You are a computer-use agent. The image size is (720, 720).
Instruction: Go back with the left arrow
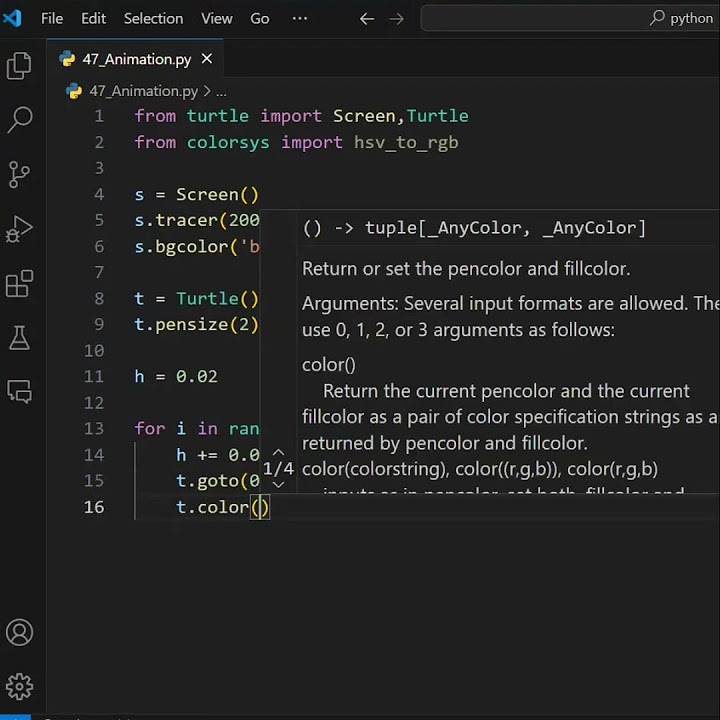click(367, 19)
